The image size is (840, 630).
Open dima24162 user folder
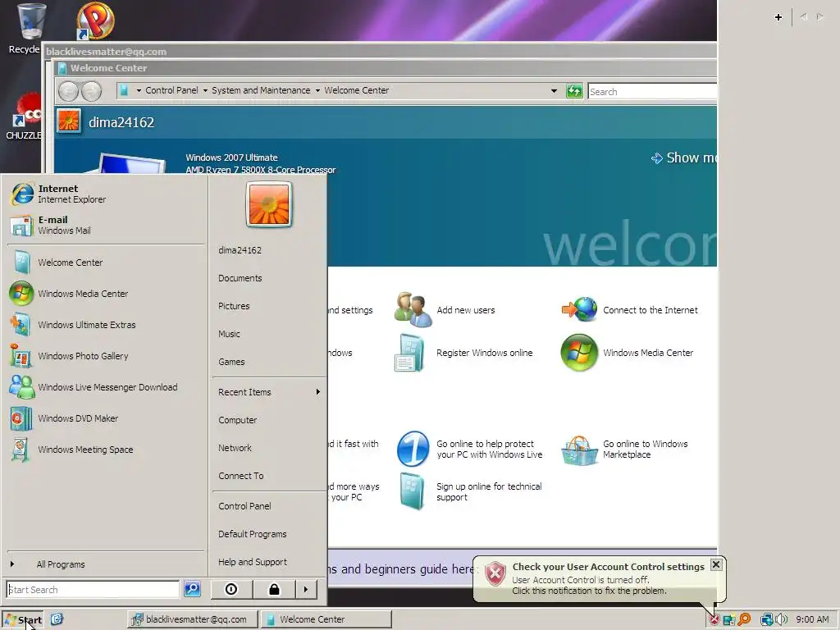tap(240, 250)
